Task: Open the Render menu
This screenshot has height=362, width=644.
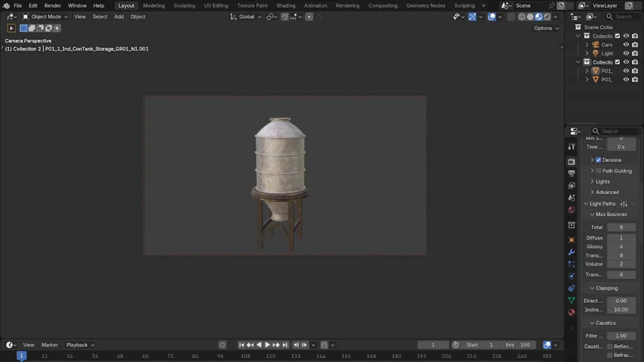Action: [52, 6]
